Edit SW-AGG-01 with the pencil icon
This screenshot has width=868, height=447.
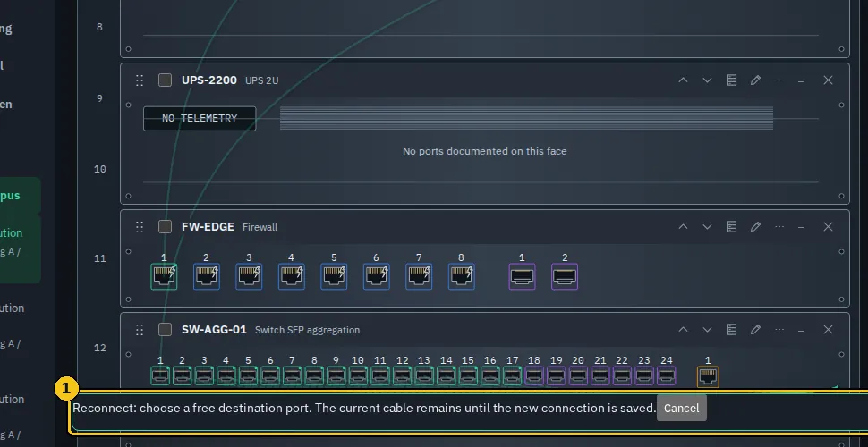point(755,330)
